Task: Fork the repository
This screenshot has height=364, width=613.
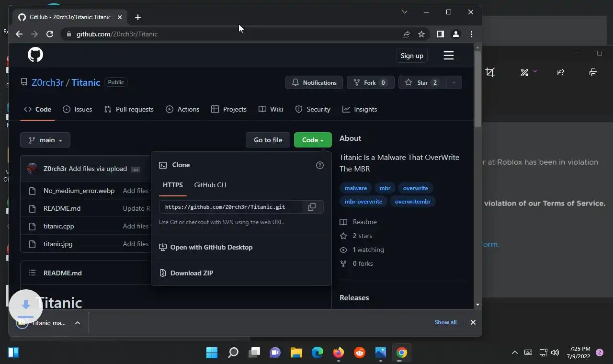Action: (370, 82)
